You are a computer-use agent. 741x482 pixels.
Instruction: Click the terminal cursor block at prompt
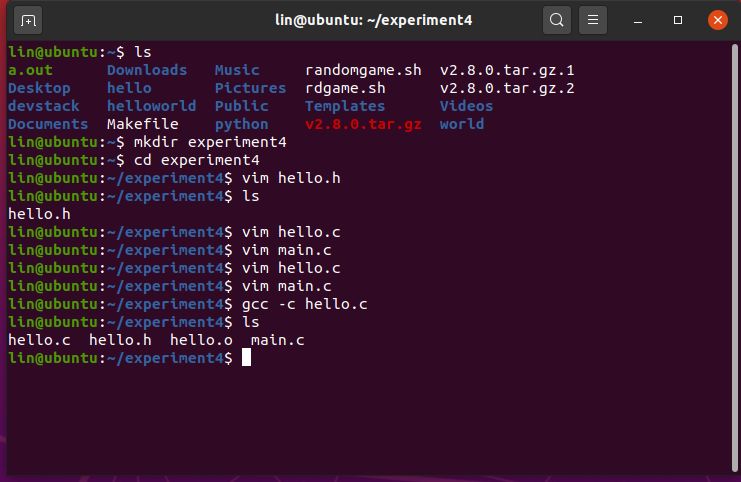click(246, 358)
